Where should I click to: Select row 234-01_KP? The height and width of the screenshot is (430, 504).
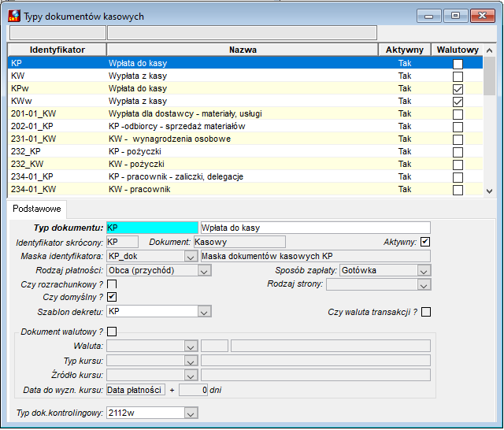click(245, 176)
